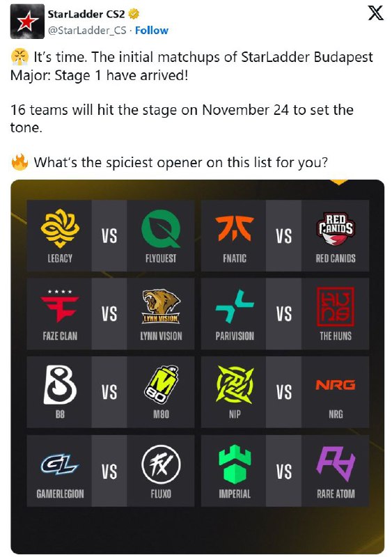The image size is (392, 557).
Task: Select the NIP neon green logo
Action: [235, 385]
